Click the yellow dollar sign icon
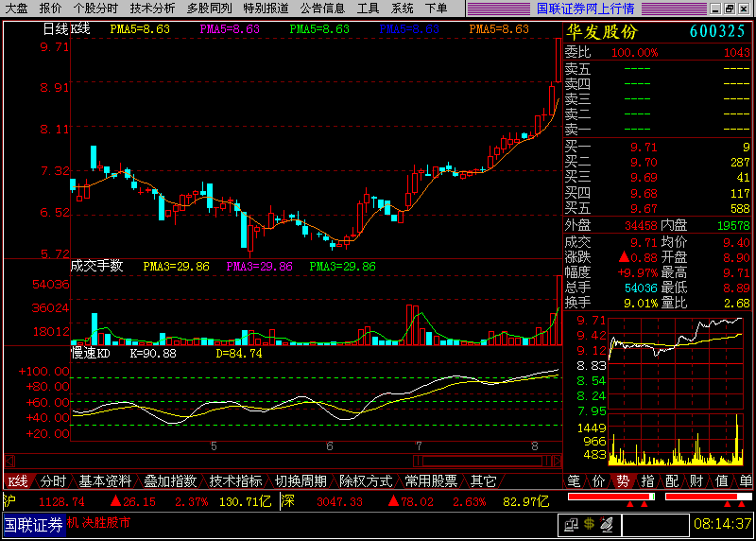 pyautogui.click(x=589, y=523)
